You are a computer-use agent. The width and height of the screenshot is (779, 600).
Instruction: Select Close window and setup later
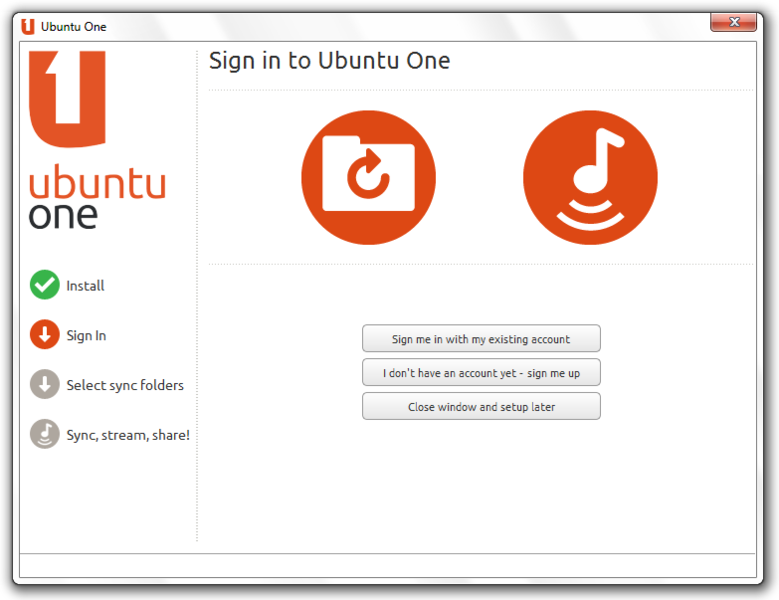pyautogui.click(x=481, y=406)
